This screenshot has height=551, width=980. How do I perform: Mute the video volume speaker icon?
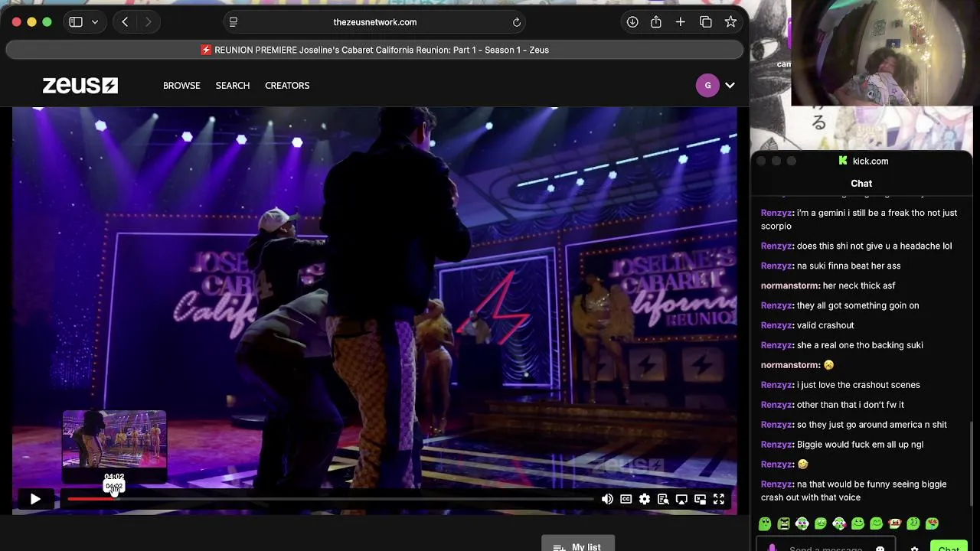coord(607,499)
